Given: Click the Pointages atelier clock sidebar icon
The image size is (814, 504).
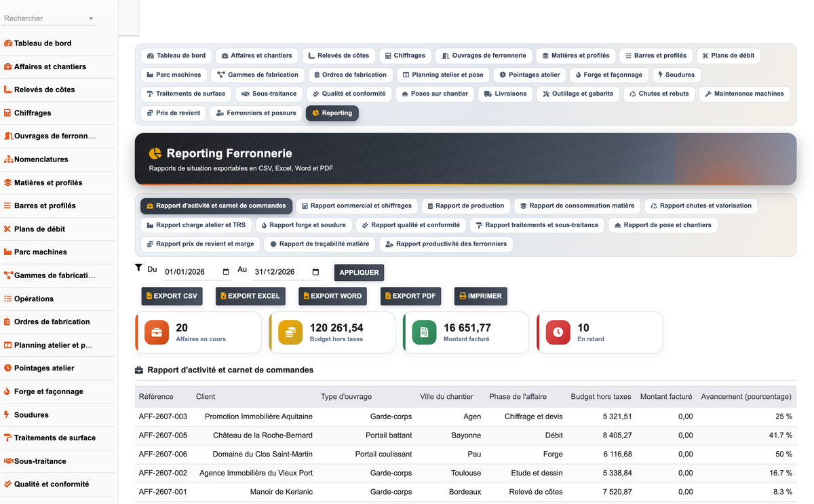Looking at the screenshot, I should point(8,368).
